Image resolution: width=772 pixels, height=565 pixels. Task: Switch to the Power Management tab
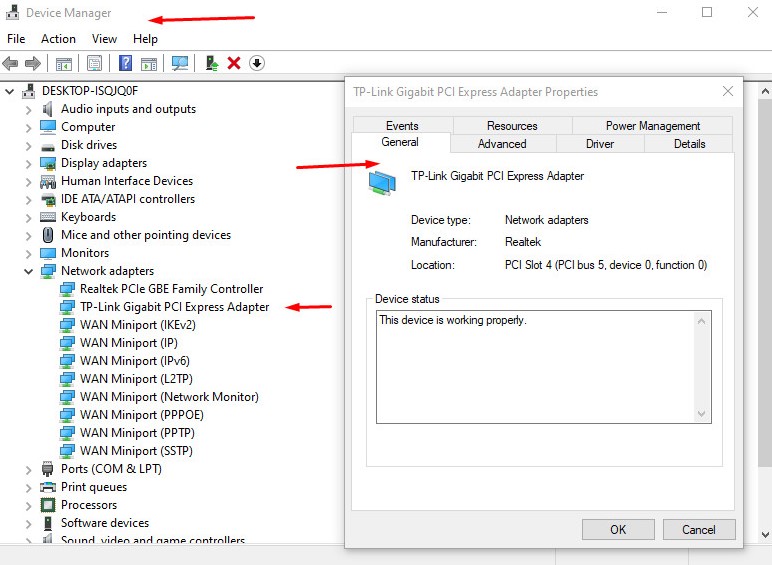point(653,126)
